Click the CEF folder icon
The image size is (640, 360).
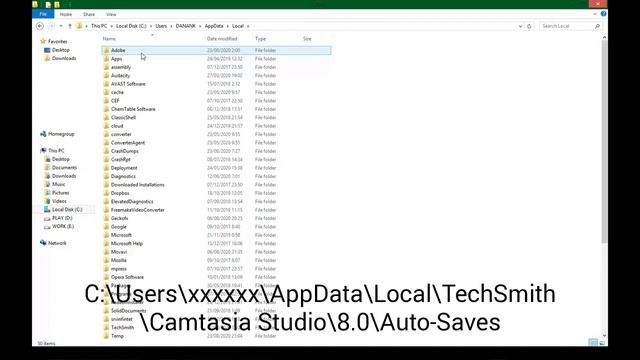[x=106, y=100]
